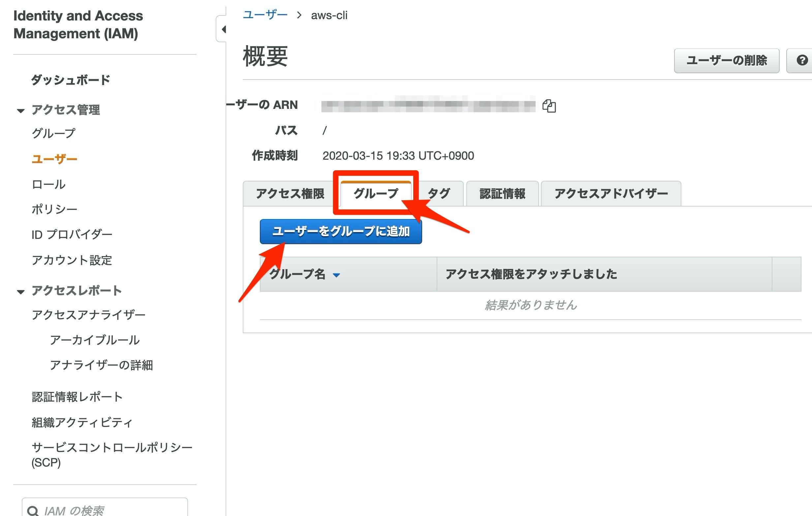Screen dimensions: 812x516
Task: Open アクセスアナライザー in the sidebar
Action: [x=88, y=315]
